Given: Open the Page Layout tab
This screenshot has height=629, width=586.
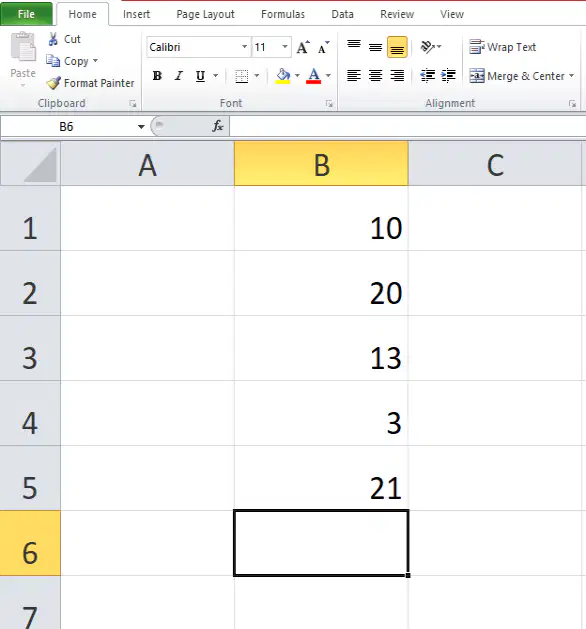Looking at the screenshot, I should pos(205,14).
